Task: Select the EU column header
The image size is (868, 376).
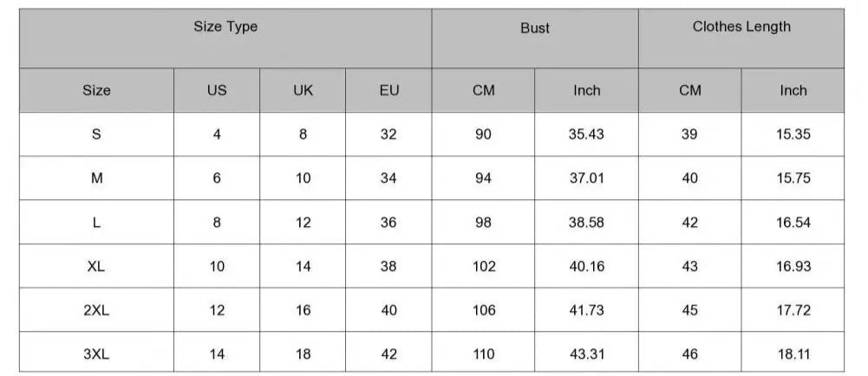Action: [388, 90]
